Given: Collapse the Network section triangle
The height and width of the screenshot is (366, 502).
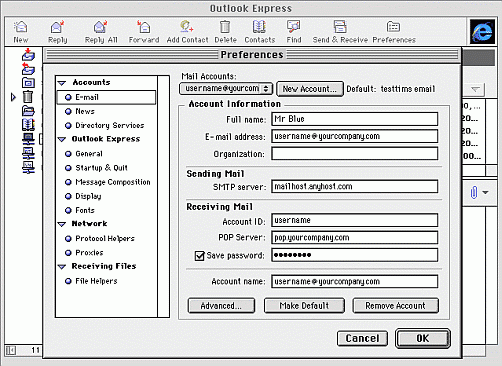Looking at the screenshot, I should tap(62, 224).
